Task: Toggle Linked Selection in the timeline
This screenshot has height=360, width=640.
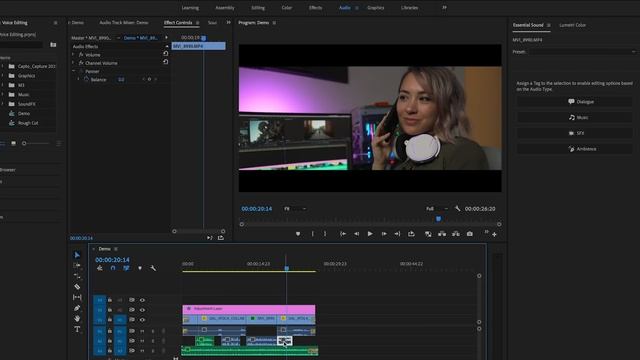Action: tap(126, 268)
